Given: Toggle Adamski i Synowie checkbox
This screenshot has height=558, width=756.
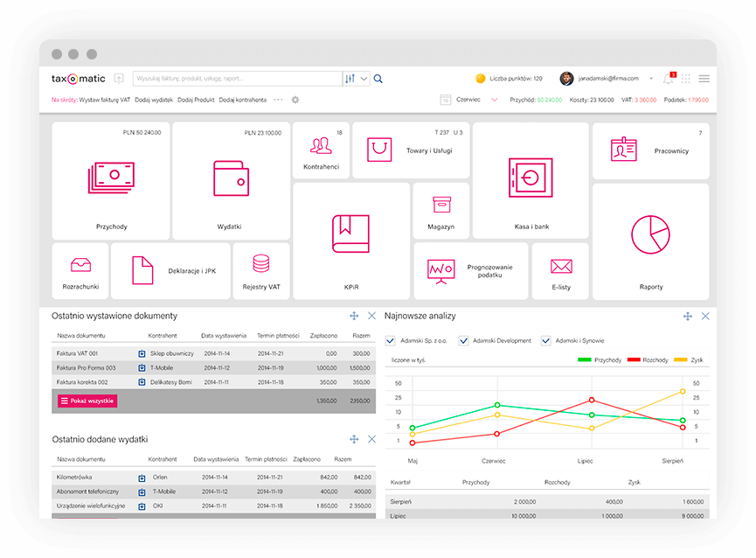Looking at the screenshot, I should tap(546, 340).
